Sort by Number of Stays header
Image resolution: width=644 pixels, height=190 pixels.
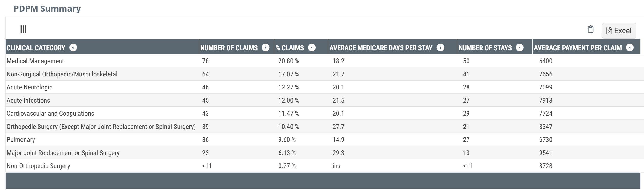tap(485, 48)
